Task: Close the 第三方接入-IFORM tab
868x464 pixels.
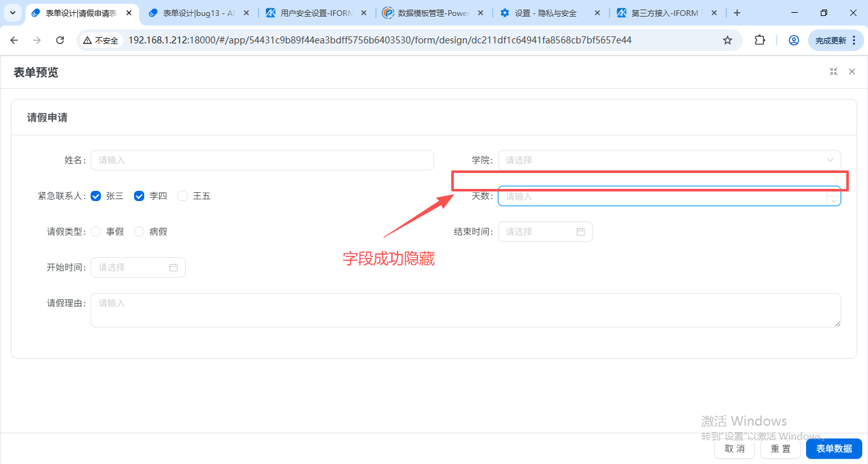Action: [714, 13]
